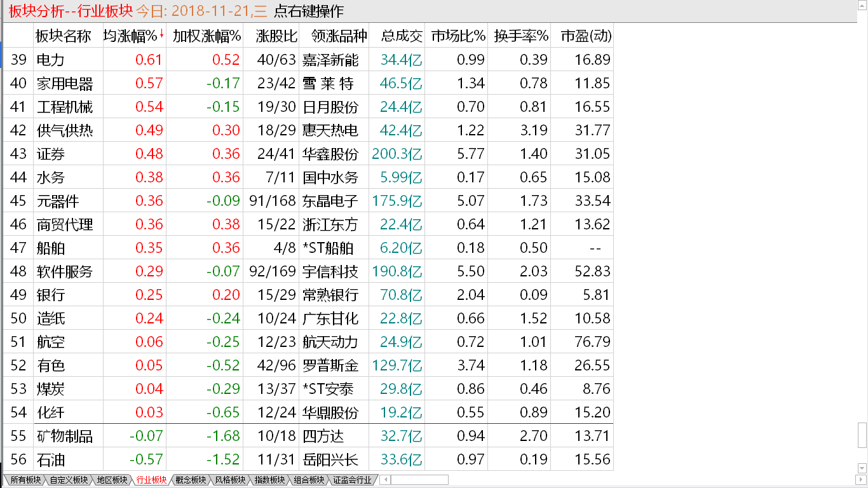868x488 pixels.
Task: Go to the 指数板块 tab
Action: point(269,480)
